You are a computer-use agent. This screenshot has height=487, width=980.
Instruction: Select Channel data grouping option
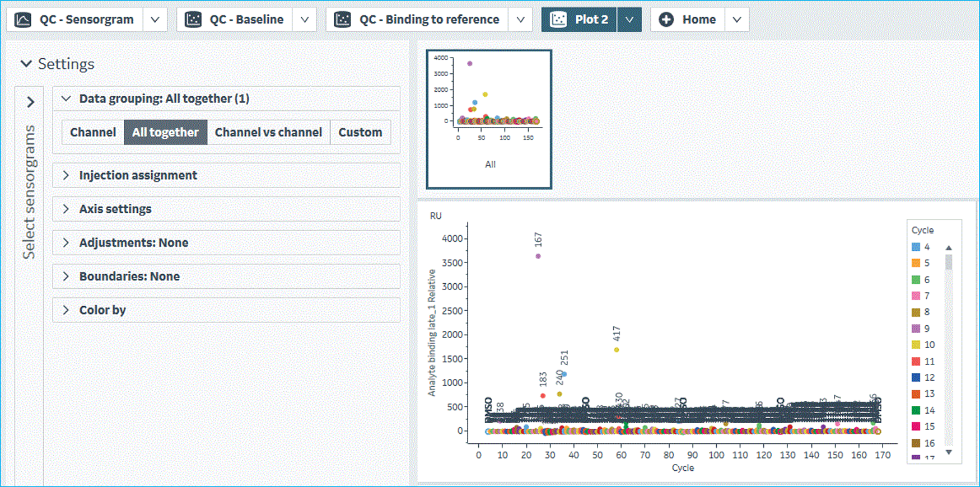(93, 133)
